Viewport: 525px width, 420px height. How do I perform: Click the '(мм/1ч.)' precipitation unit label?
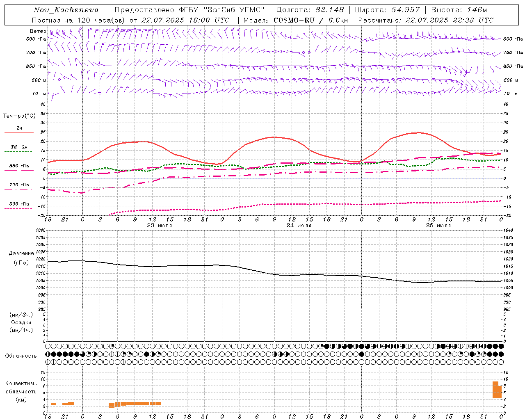pyautogui.click(x=21, y=330)
